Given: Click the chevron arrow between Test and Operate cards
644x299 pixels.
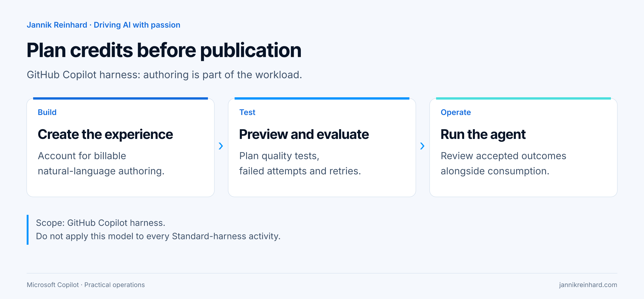Looking at the screenshot, I should point(422,146).
